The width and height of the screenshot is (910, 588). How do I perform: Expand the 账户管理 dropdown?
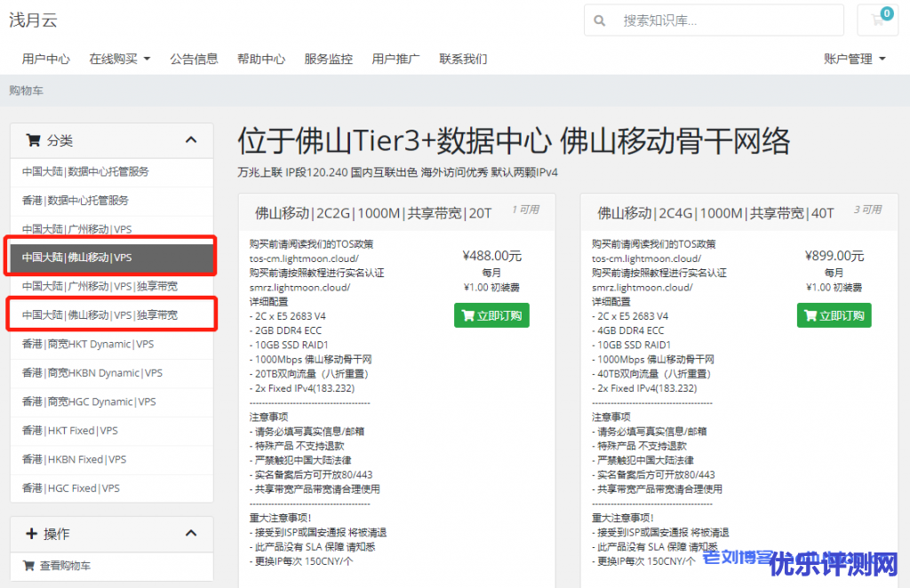(855, 59)
